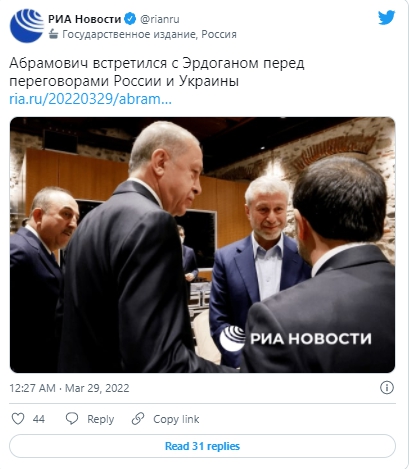Image resolution: width=409 pixels, height=469 pixels.
Task: Click the РИА Новости watermark on photo
Action: pos(295,338)
